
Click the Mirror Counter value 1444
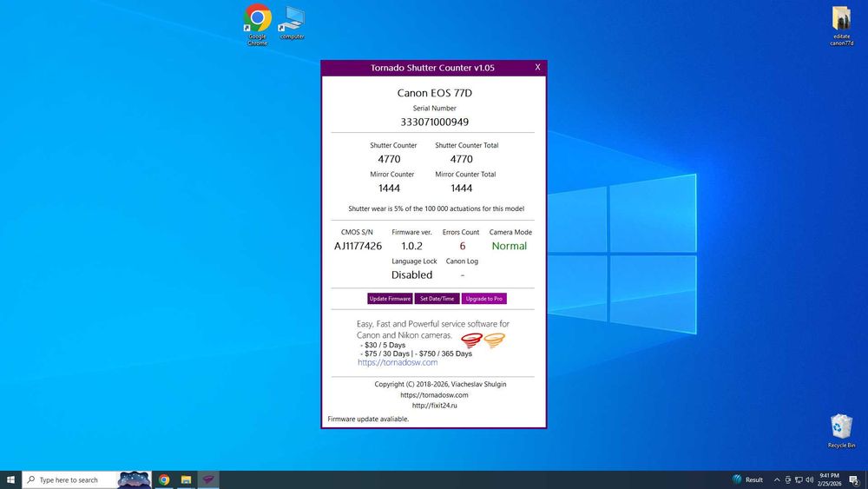(389, 188)
